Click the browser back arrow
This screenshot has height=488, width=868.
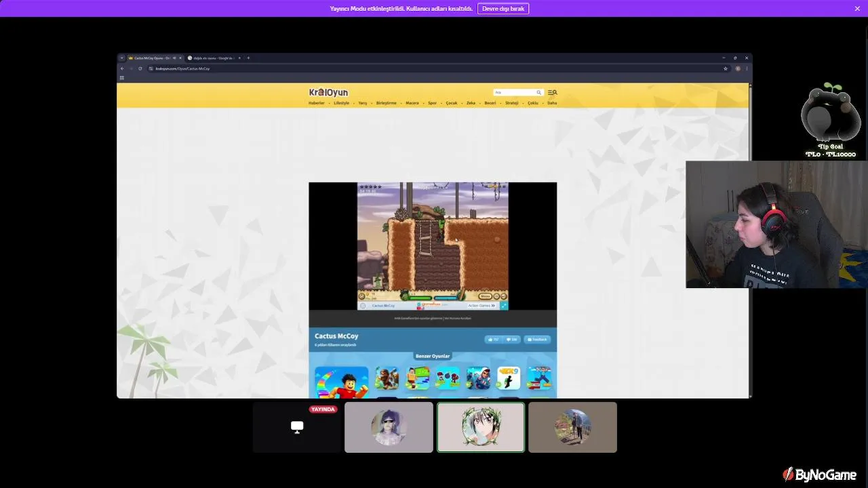click(123, 68)
